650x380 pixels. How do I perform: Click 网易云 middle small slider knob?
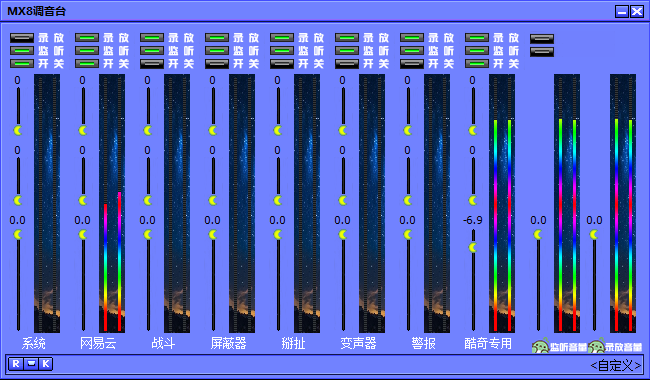click(83, 201)
